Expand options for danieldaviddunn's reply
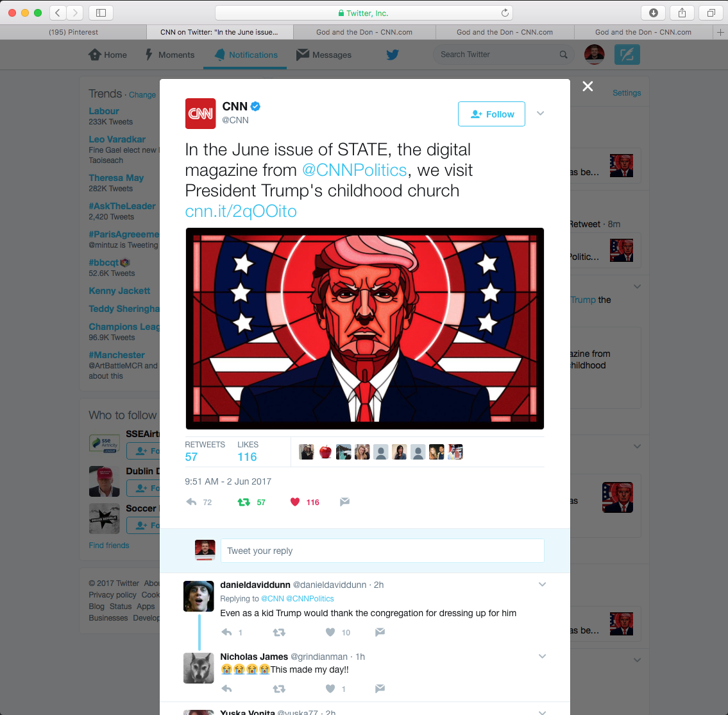The image size is (728, 715). click(x=542, y=585)
